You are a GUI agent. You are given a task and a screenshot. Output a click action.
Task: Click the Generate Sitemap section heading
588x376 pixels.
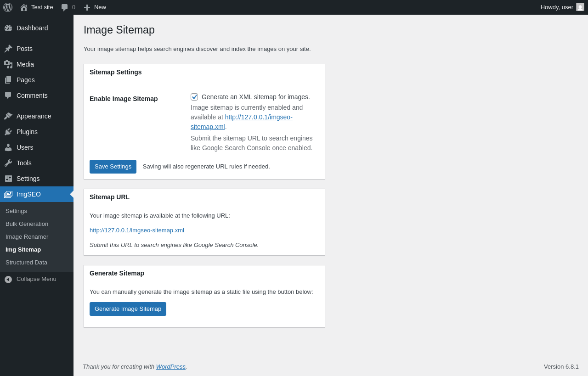[117, 273]
